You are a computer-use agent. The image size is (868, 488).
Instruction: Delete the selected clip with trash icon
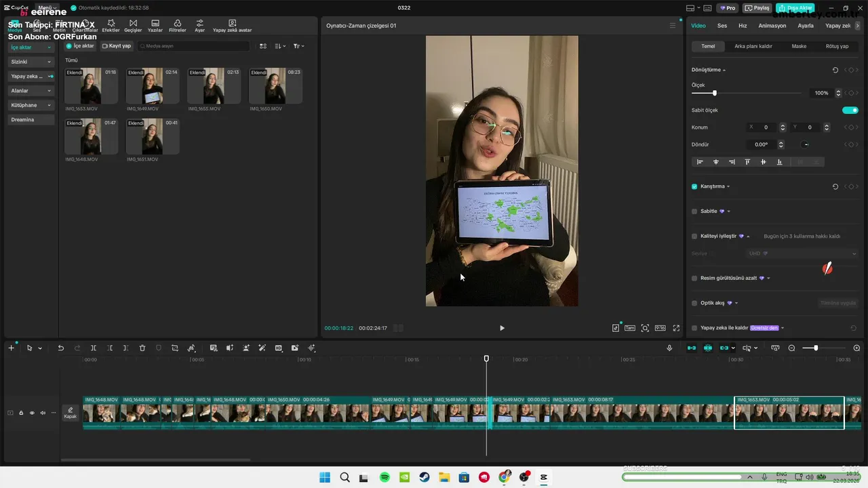click(142, 348)
